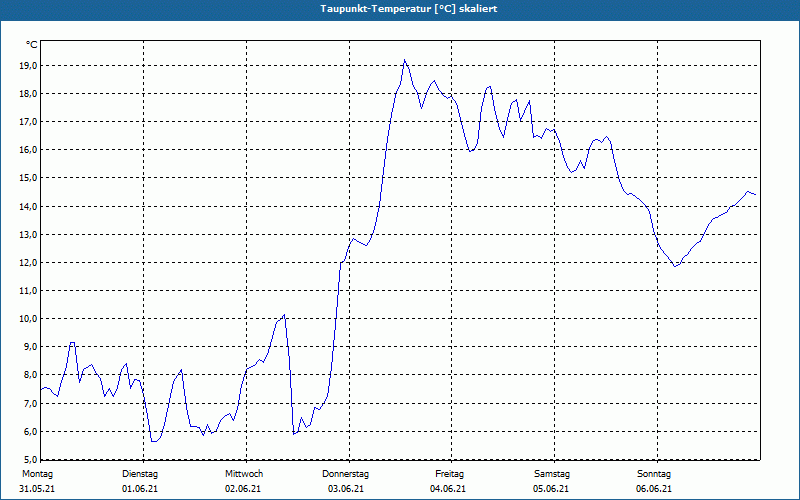Click the 15,0 y-axis value

click(x=28, y=178)
